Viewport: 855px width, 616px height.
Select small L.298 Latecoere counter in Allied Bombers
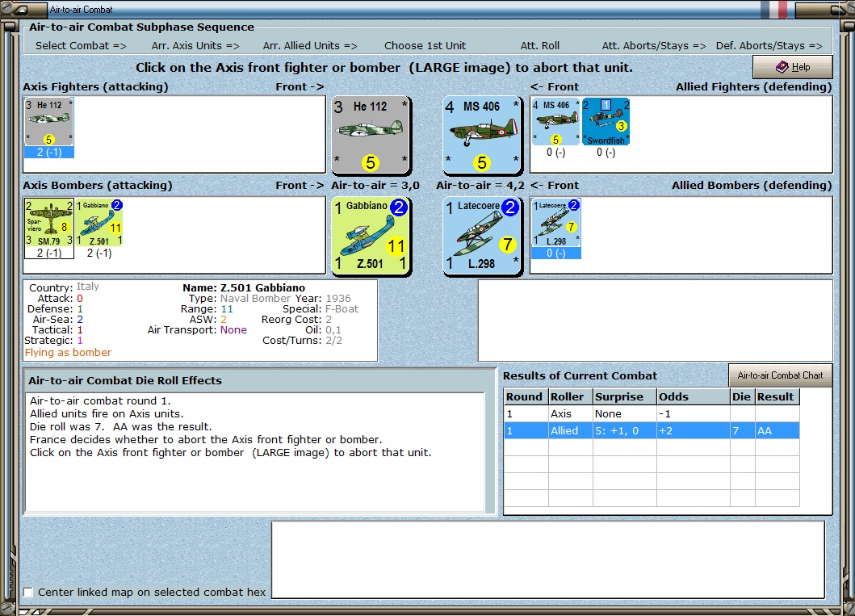tap(555, 222)
